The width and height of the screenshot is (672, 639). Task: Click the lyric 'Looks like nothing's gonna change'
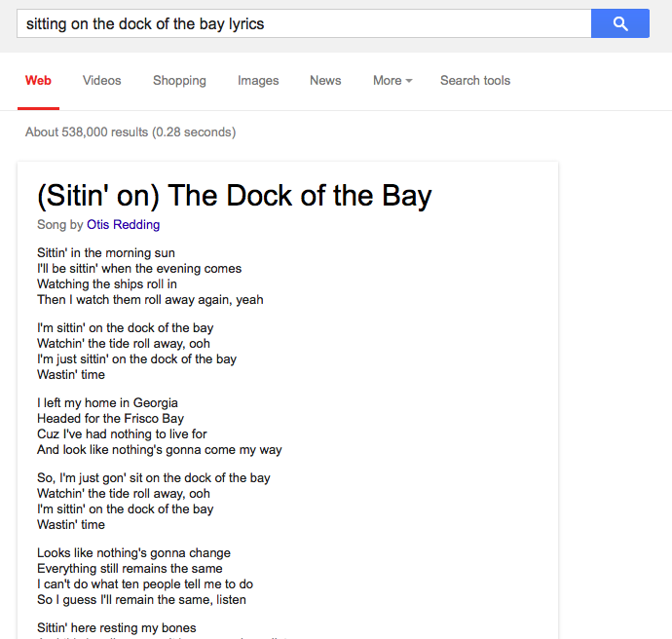(x=133, y=553)
